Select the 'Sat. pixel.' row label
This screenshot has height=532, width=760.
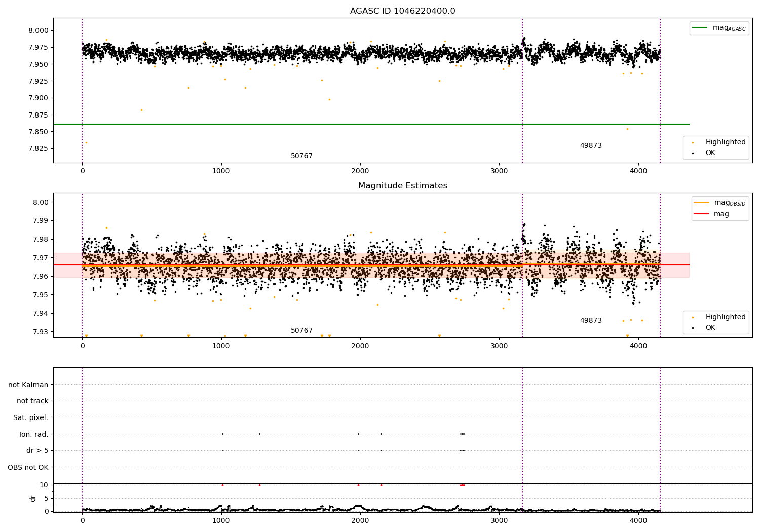(x=30, y=417)
